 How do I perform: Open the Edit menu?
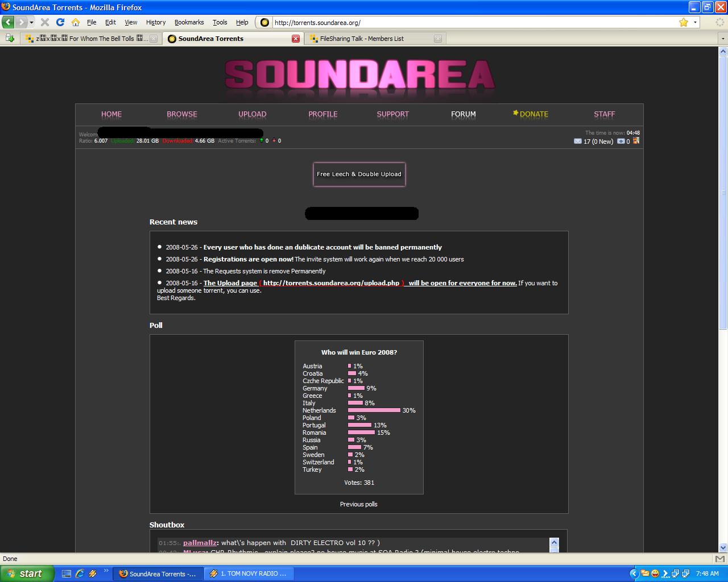tap(110, 22)
